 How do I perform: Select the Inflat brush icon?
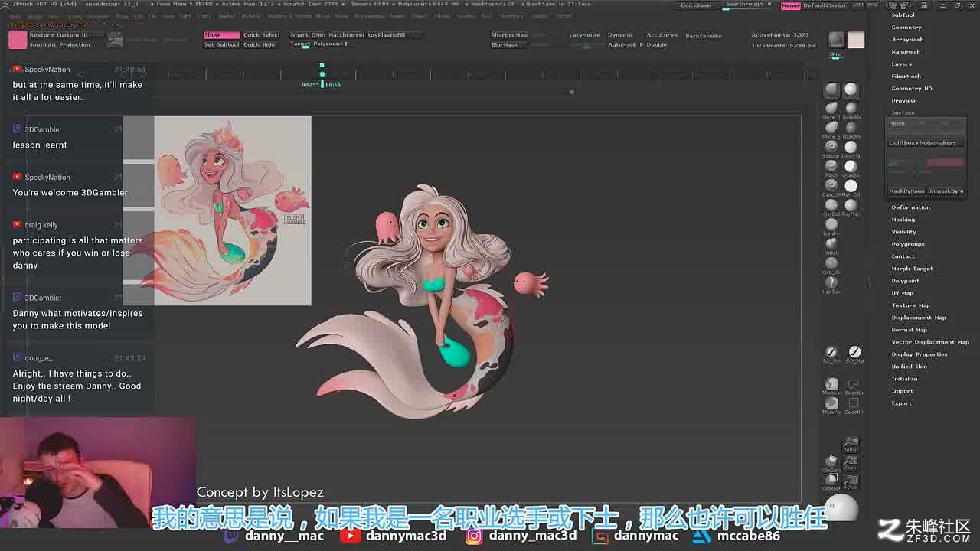click(x=831, y=244)
